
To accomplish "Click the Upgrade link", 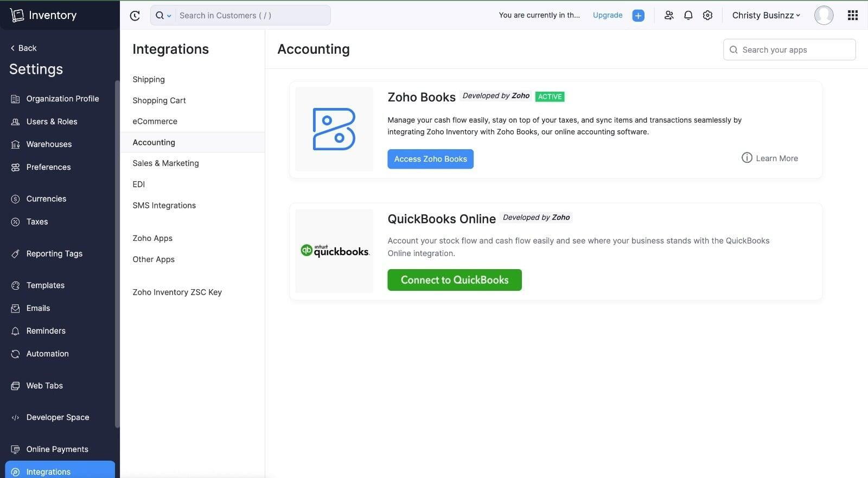I will click(x=608, y=15).
